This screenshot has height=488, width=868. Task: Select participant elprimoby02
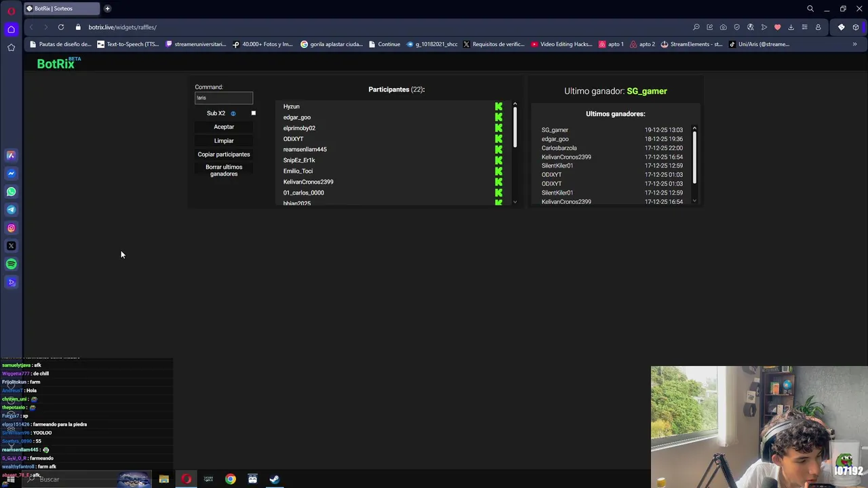299,128
